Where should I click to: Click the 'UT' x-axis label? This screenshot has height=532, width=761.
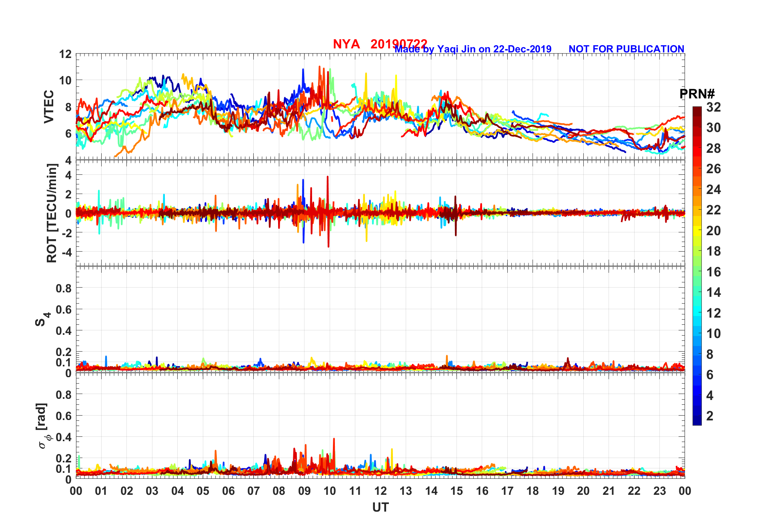[x=380, y=507]
